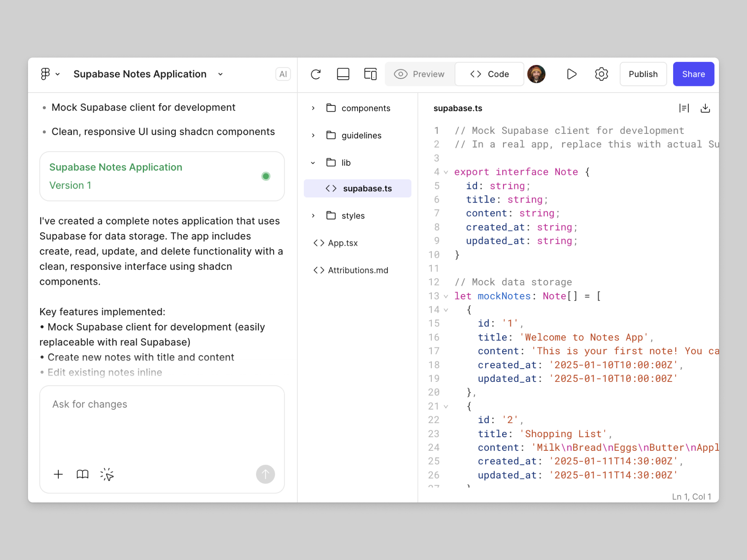
Task: Run the app with play icon
Action: click(x=571, y=74)
